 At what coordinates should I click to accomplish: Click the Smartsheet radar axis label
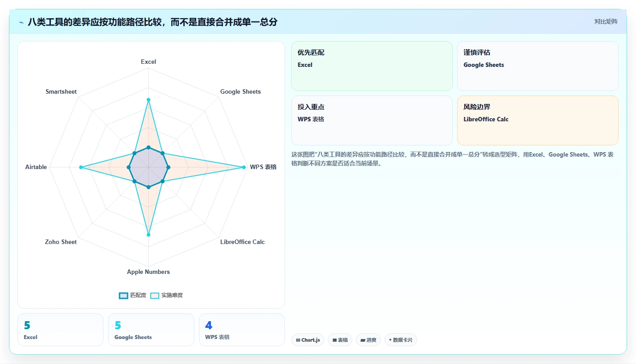(x=61, y=91)
